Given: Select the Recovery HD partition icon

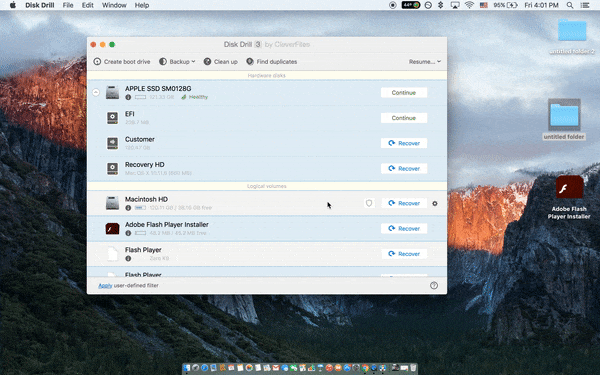Looking at the screenshot, I should (x=112, y=168).
